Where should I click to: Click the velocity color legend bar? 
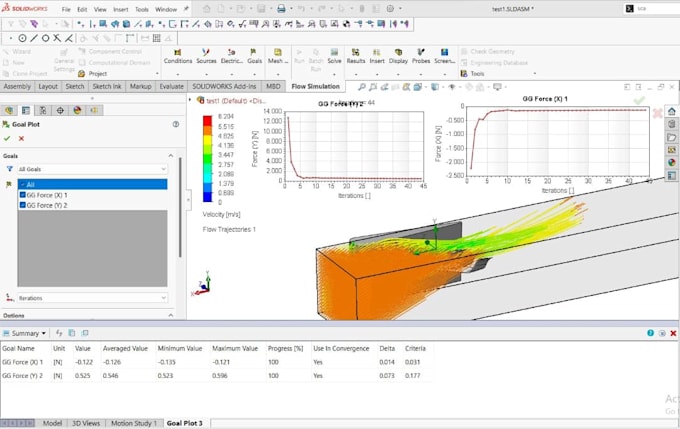(x=207, y=159)
